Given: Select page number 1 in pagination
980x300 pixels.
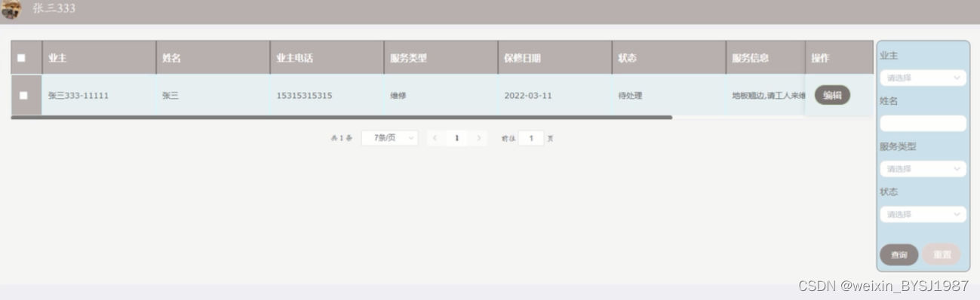Looking at the screenshot, I should coord(456,138).
